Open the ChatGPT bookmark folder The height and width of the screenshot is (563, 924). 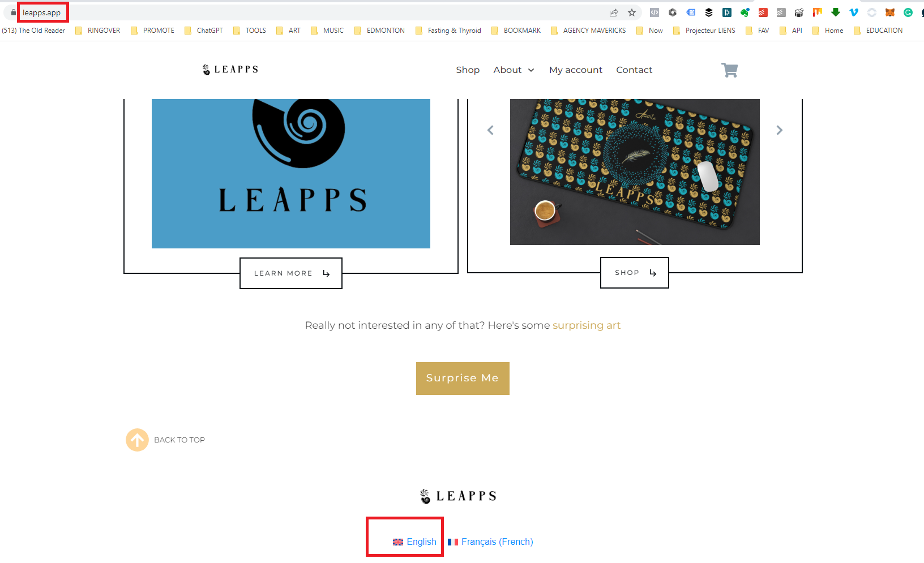click(x=204, y=31)
